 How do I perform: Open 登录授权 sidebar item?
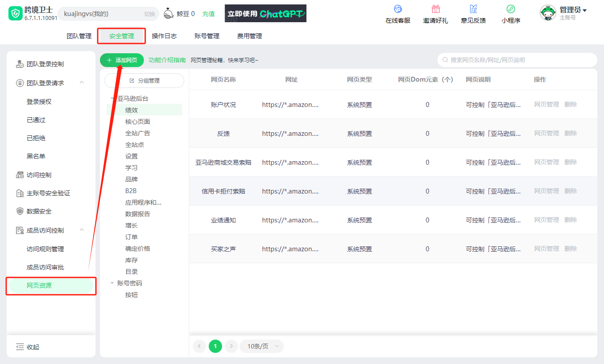coord(39,102)
